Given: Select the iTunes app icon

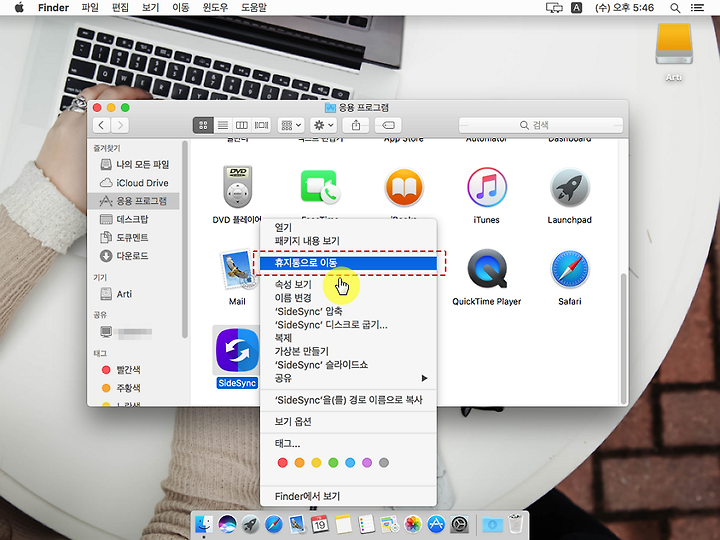Looking at the screenshot, I should point(487,187).
